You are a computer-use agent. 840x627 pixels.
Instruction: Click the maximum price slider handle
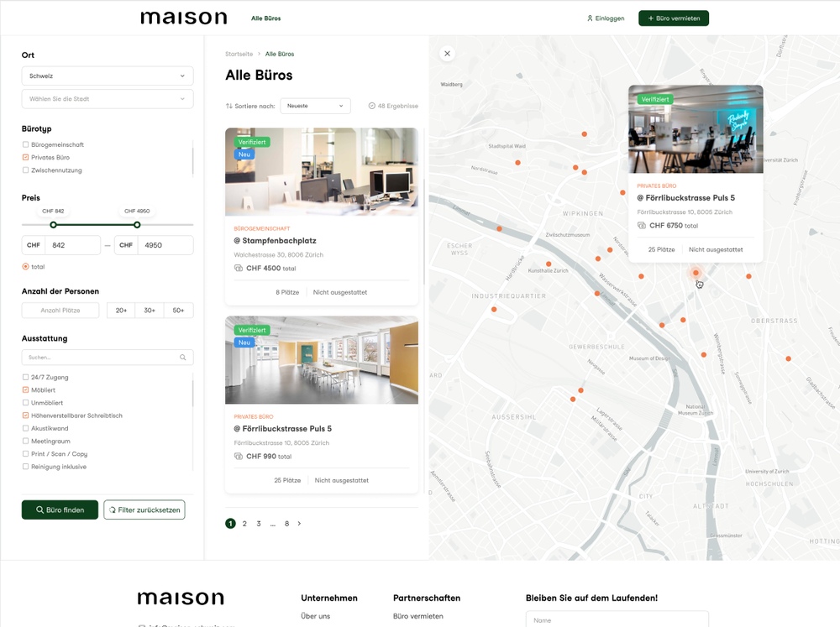coord(137,225)
